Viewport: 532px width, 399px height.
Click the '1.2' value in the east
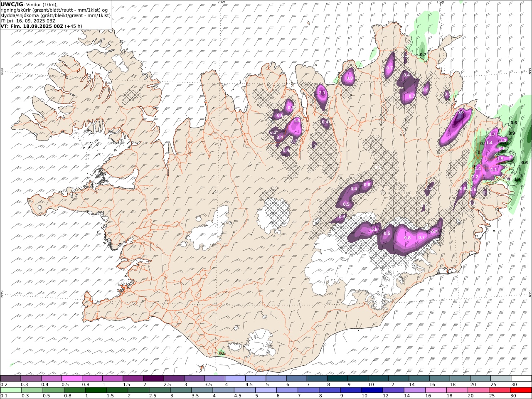475,177
